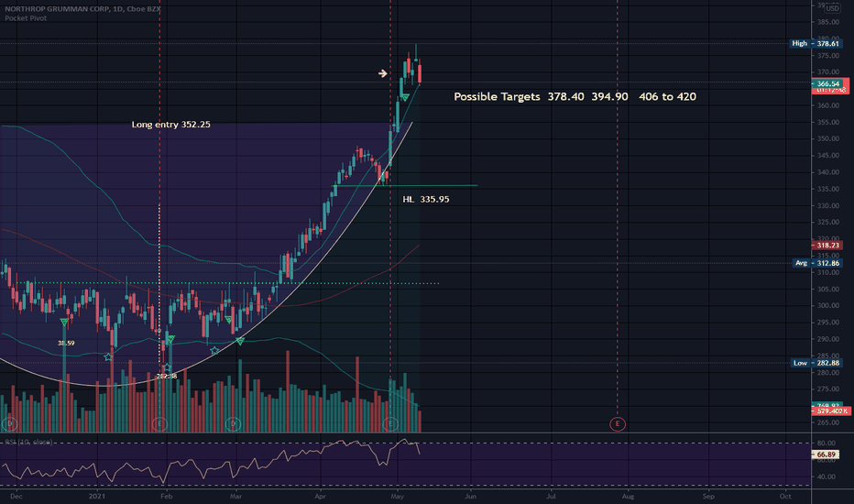Click the earnings E marker dated late January
Screen dimensions: 854x504
click(159, 423)
